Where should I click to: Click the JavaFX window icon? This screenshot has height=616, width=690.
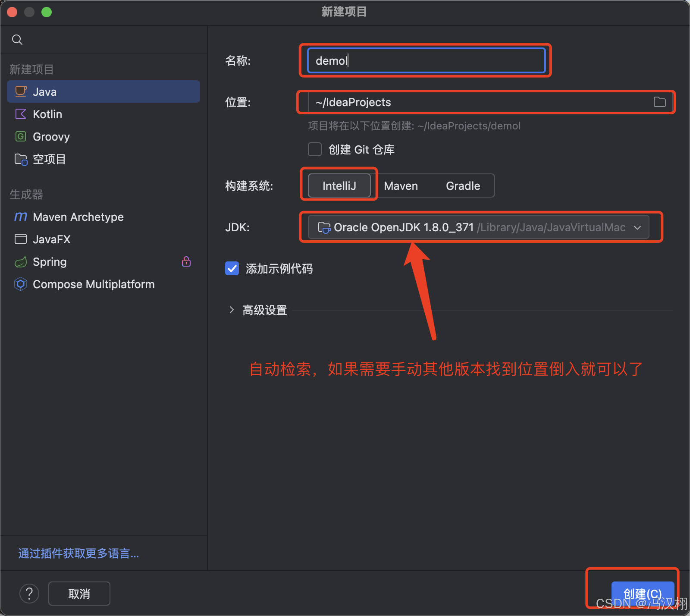tap(21, 239)
